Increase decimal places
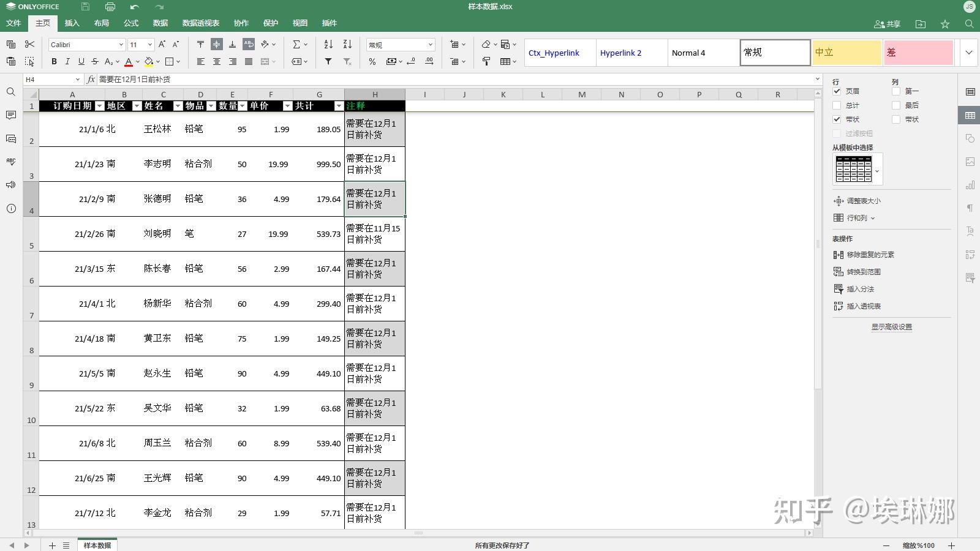Image resolution: width=980 pixels, height=551 pixels. (429, 61)
